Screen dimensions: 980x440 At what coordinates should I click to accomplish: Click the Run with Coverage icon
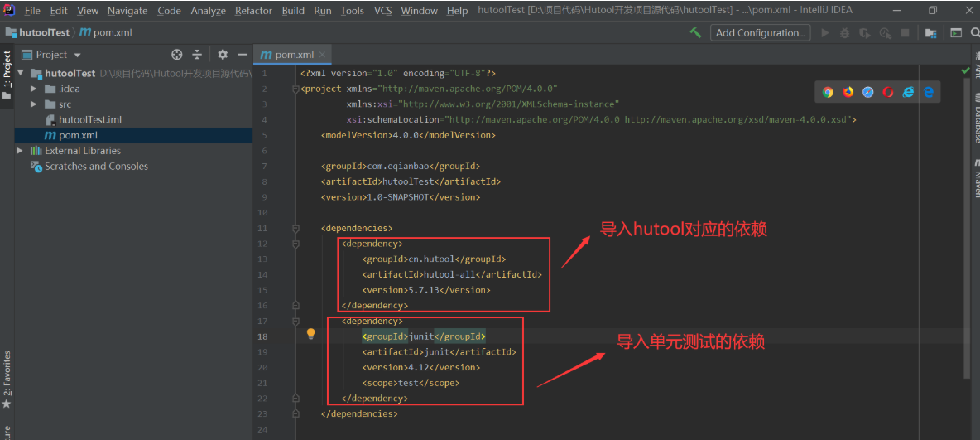[x=865, y=32]
